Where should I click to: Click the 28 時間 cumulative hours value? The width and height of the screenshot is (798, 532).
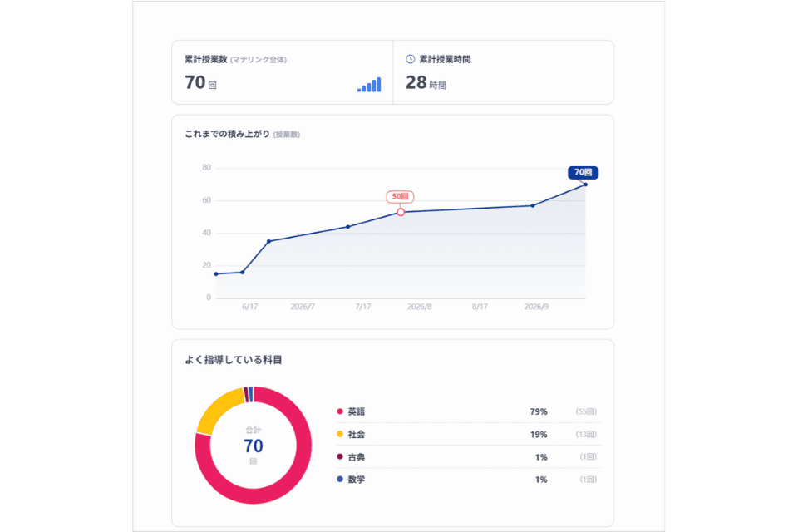click(x=426, y=82)
